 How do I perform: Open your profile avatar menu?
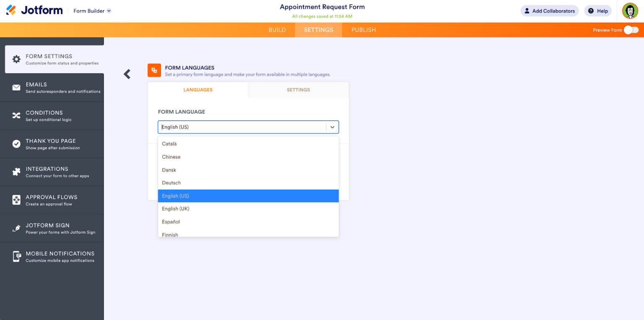click(629, 11)
